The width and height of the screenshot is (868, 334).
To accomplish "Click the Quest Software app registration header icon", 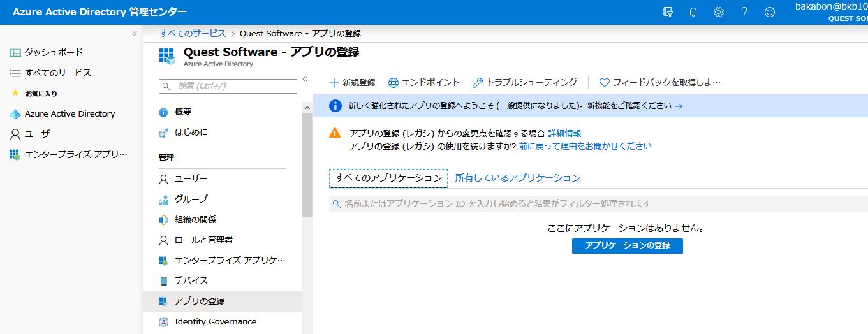I will pos(166,55).
